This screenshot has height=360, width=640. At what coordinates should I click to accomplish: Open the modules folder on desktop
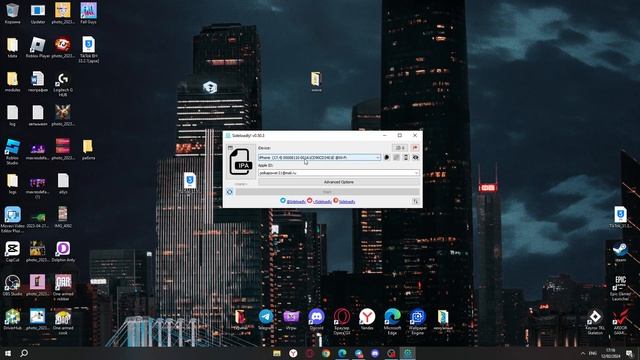point(12,82)
